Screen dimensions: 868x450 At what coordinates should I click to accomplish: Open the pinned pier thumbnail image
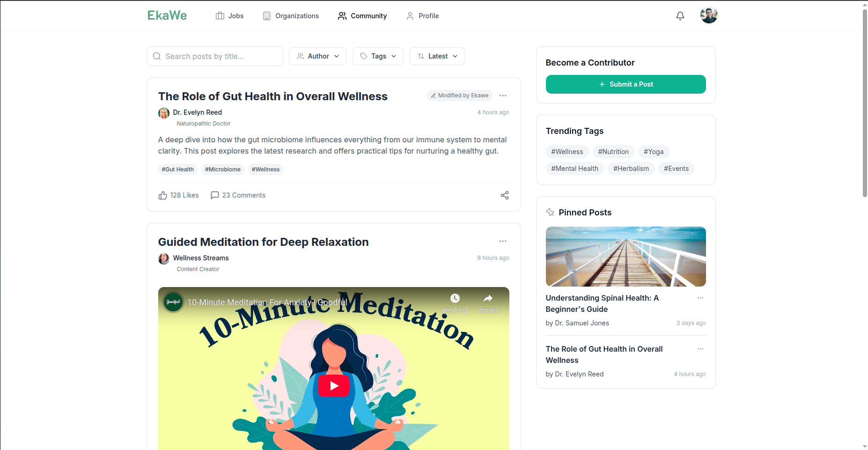click(625, 257)
